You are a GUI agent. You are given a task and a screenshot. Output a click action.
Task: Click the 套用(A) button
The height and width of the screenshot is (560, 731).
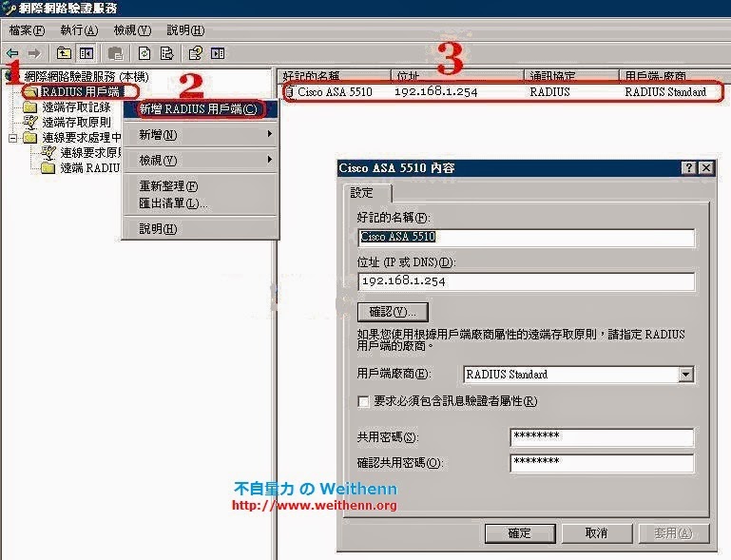674,533
